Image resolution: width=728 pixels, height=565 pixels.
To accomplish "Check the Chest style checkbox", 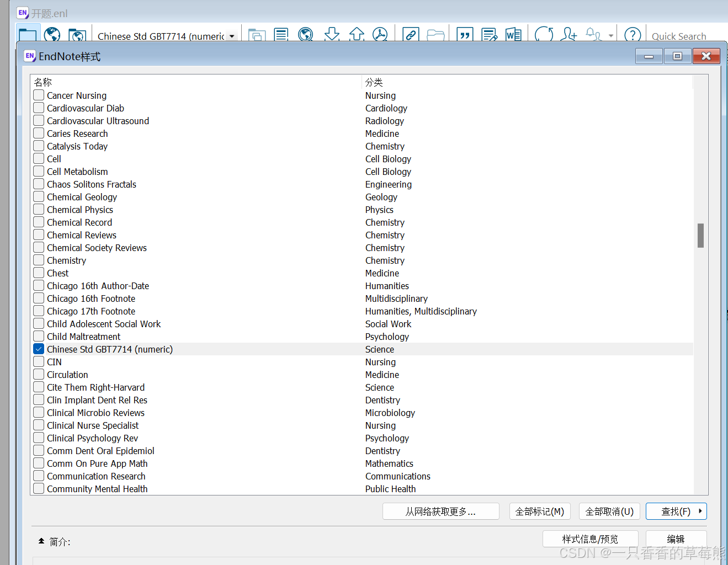I will point(39,273).
